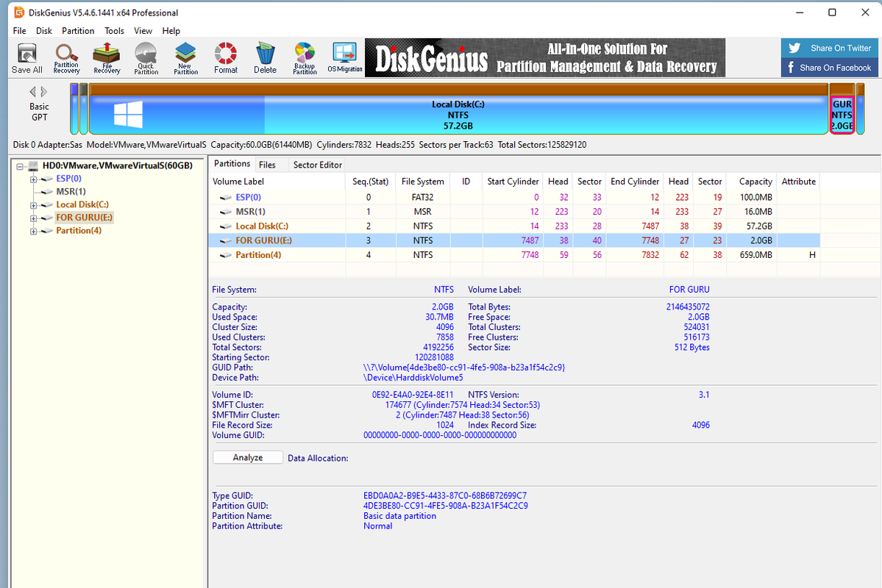Open the Partition Recovery tool

coord(66,58)
